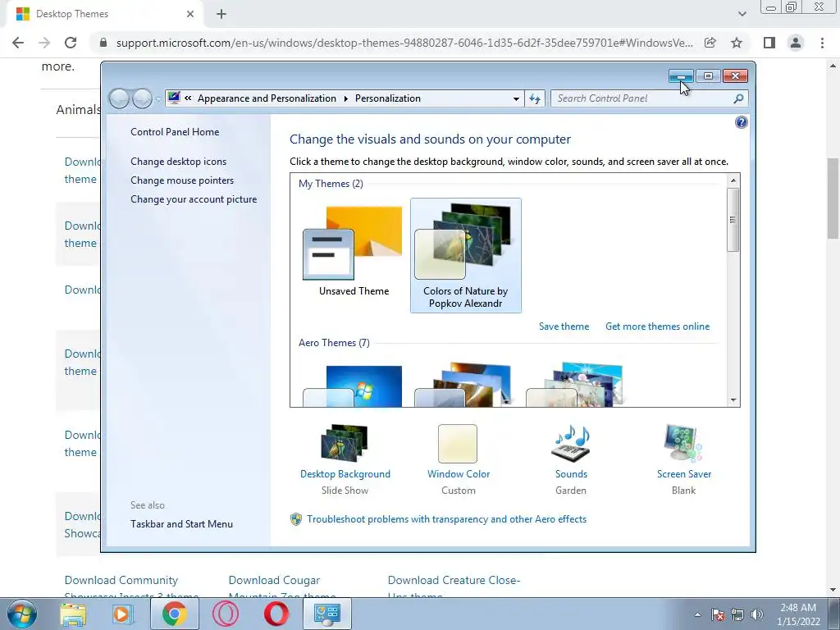Click Change mouse pointers
This screenshot has height=630, width=840.
[x=182, y=180]
